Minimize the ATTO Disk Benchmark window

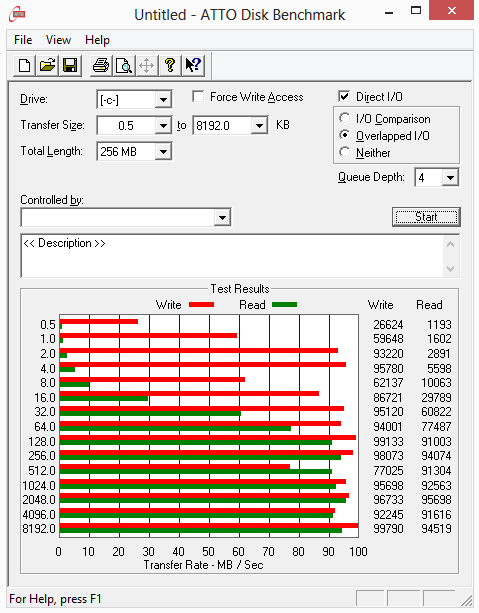coord(389,12)
